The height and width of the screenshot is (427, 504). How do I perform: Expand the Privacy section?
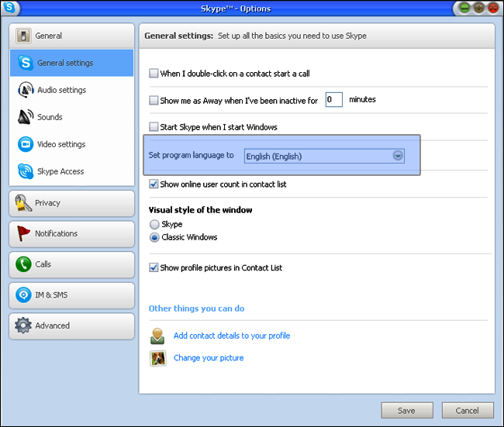tap(71, 203)
